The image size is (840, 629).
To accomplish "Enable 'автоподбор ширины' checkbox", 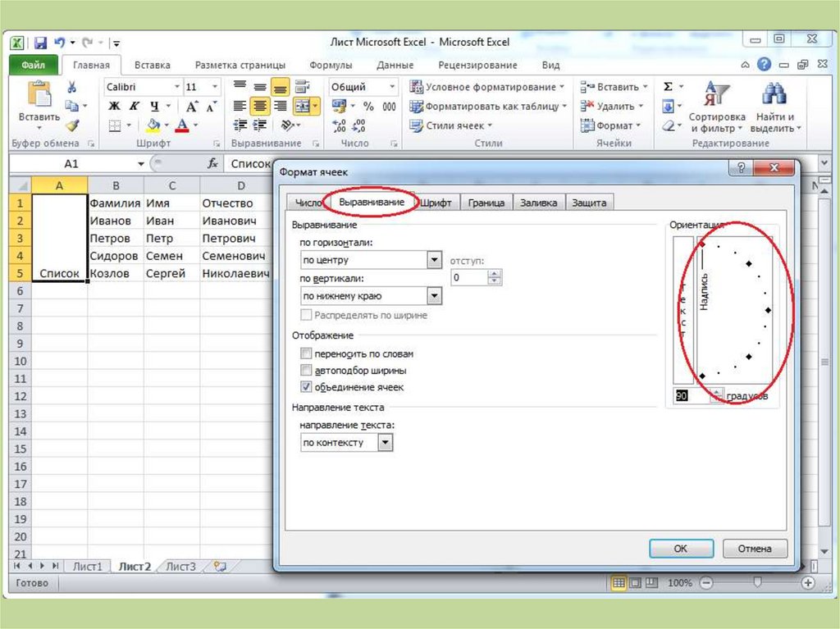I will [307, 371].
